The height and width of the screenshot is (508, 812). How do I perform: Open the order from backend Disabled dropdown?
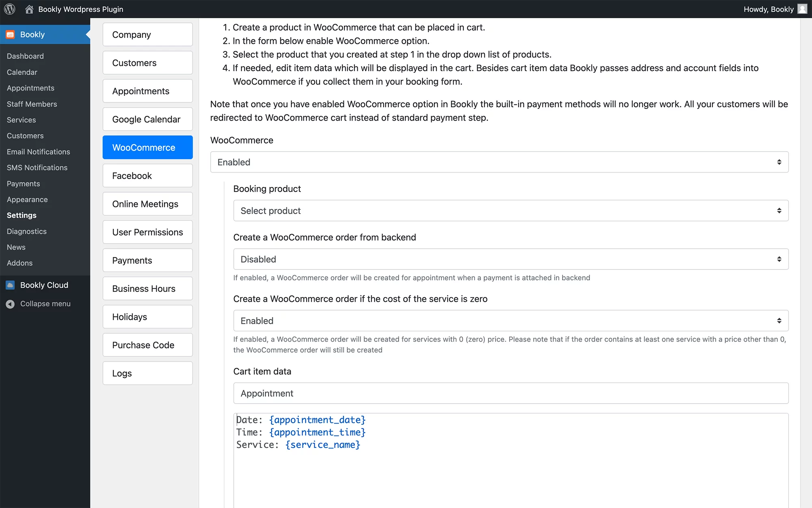(x=511, y=259)
